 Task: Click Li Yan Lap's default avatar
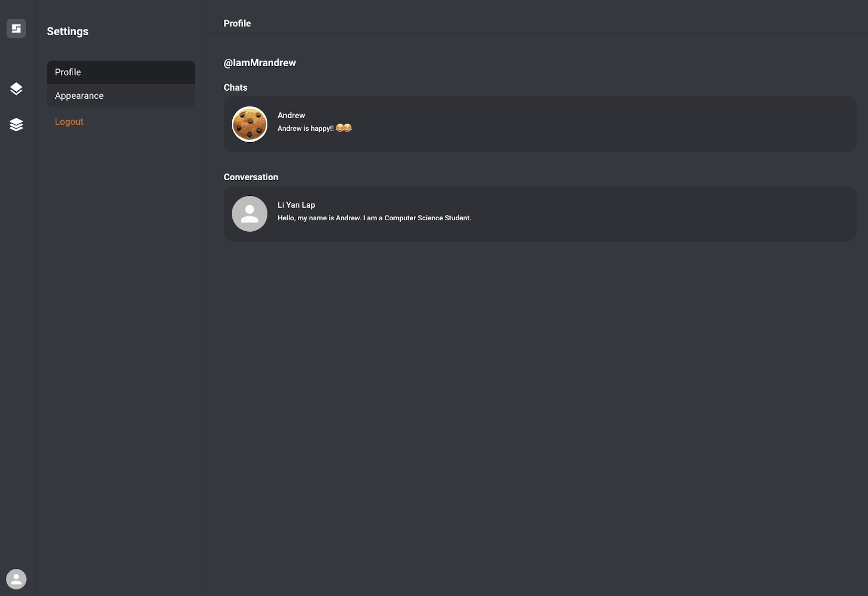[x=250, y=214]
